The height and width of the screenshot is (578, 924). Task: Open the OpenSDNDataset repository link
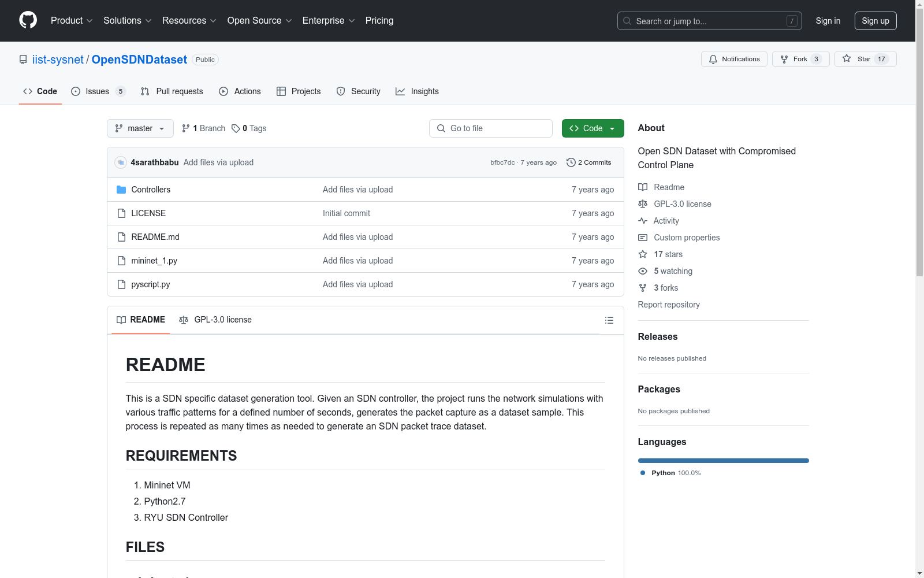pos(139,60)
